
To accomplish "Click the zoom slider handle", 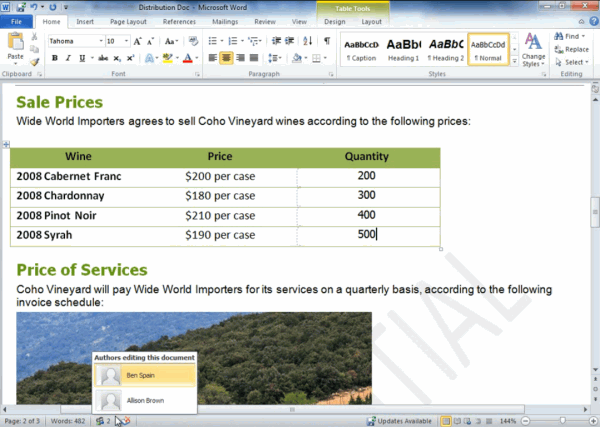I will (x=562, y=421).
